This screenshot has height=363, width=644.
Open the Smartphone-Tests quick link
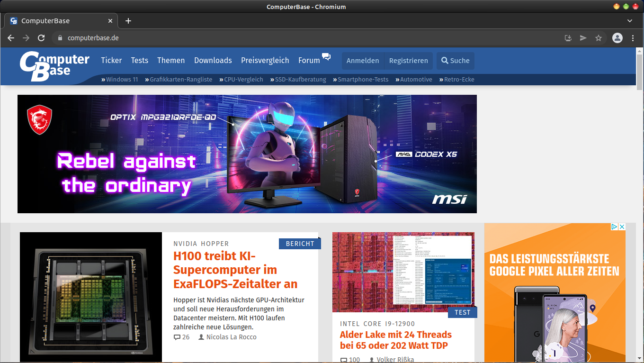point(360,80)
